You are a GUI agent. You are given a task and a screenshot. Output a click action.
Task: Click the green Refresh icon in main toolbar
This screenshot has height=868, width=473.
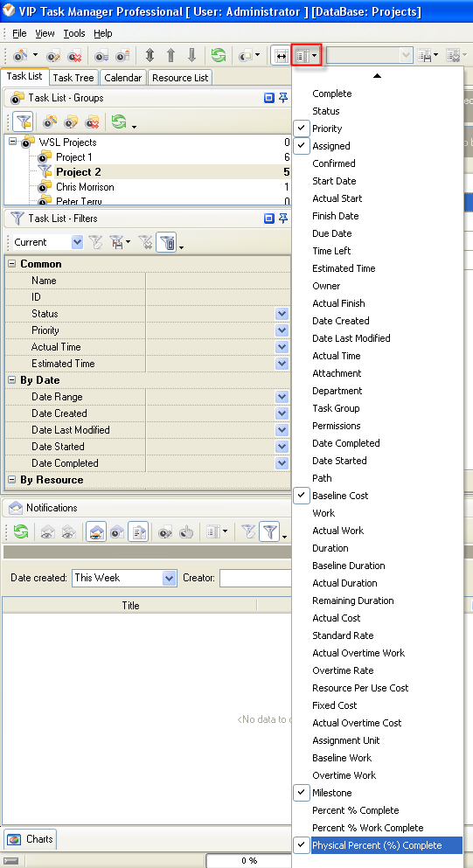click(219, 55)
